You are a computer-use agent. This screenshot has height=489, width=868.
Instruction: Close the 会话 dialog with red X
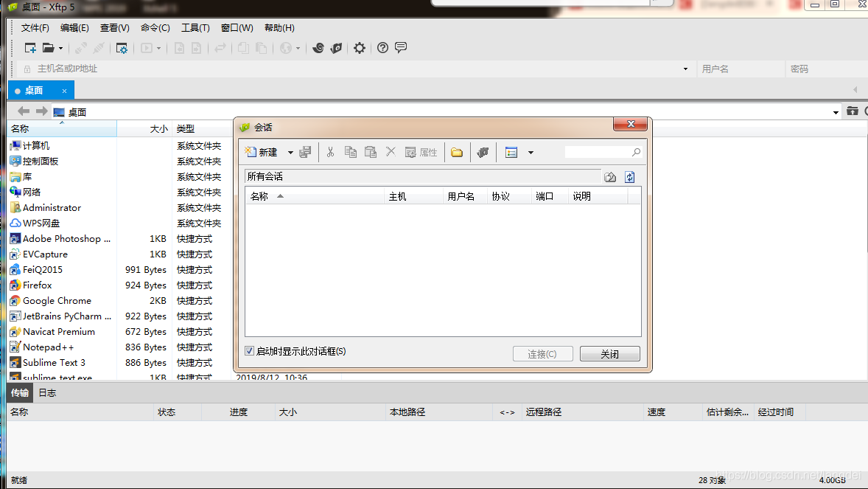(631, 124)
